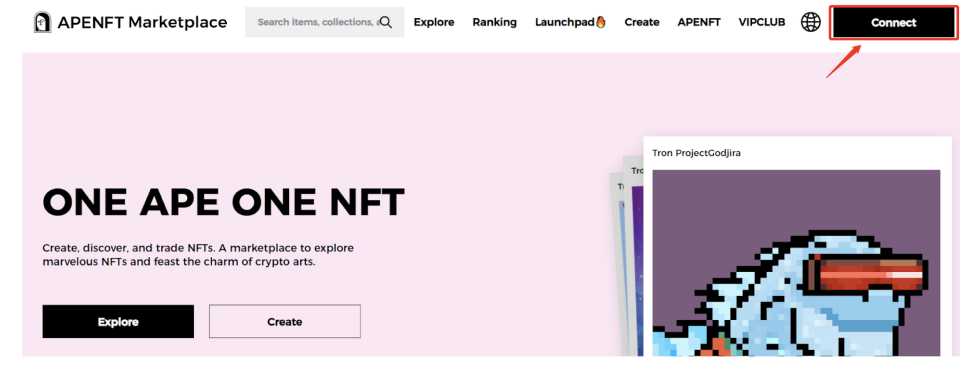Viewport: 980px width, 368px height.
Task: Focus the search items and collections field
Action: pos(324,22)
